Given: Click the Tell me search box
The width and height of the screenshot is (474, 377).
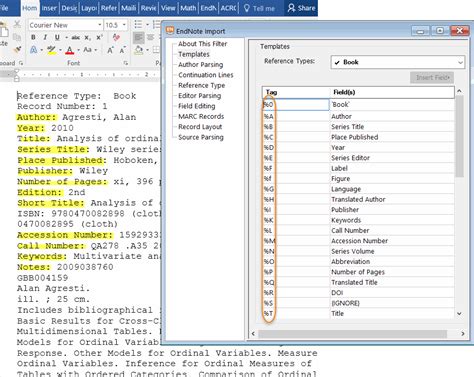Looking at the screenshot, I should pyautogui.click(x=260, y=8).
